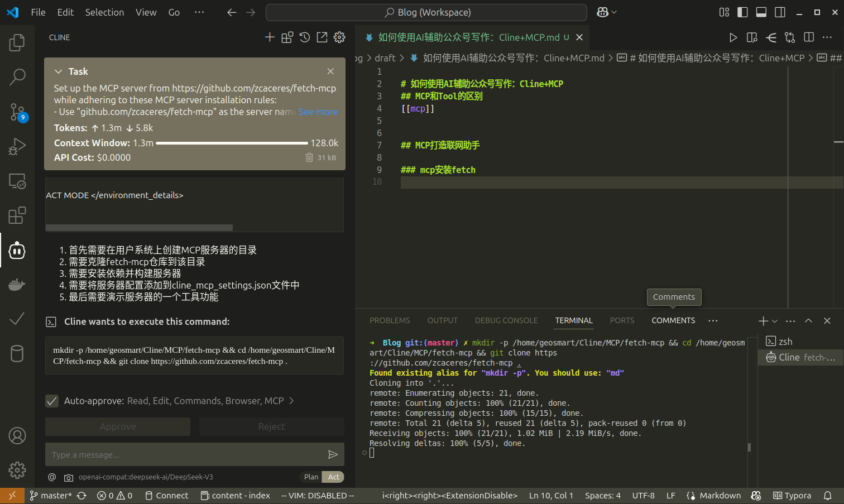Open Cline settings with the gear icon

point(339,37)
